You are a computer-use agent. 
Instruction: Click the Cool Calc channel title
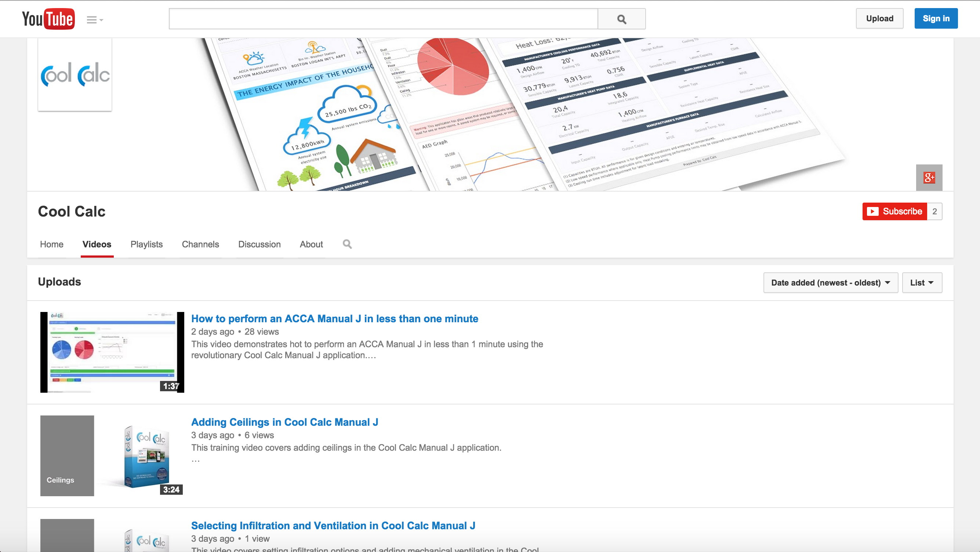[x=72, y=211]
